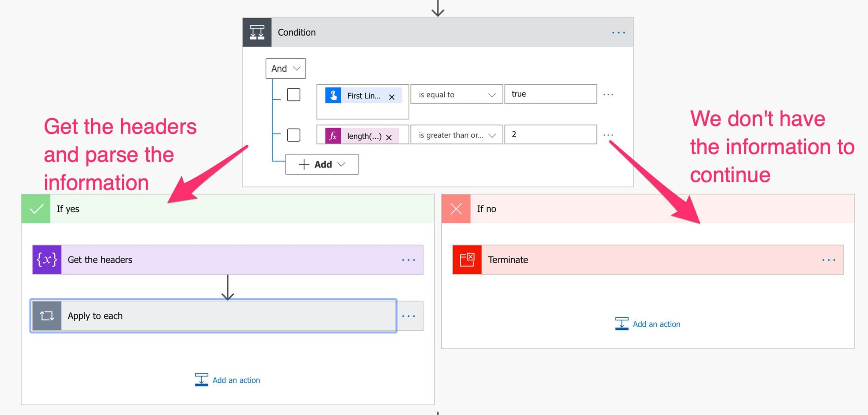Click the Terminate action icon
868x415 pixels.
[x=467, y=259]
